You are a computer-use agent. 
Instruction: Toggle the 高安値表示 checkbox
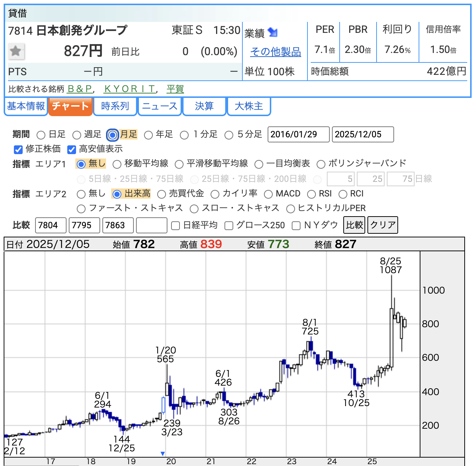[x=72, y=150]
